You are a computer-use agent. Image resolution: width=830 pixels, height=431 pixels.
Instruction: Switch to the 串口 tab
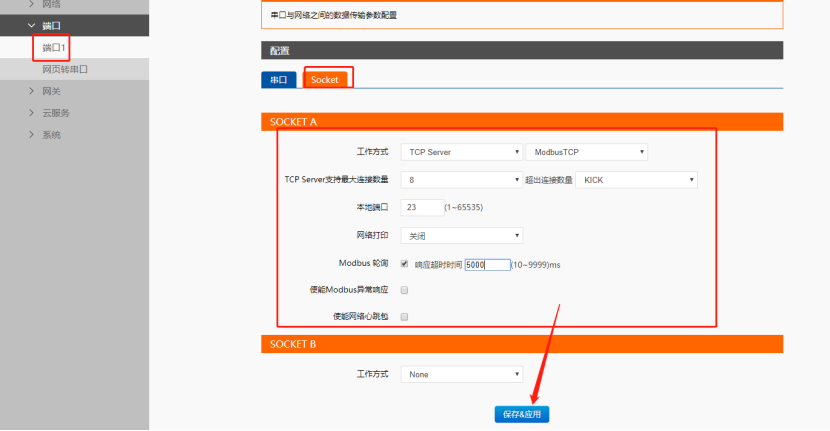278,79
